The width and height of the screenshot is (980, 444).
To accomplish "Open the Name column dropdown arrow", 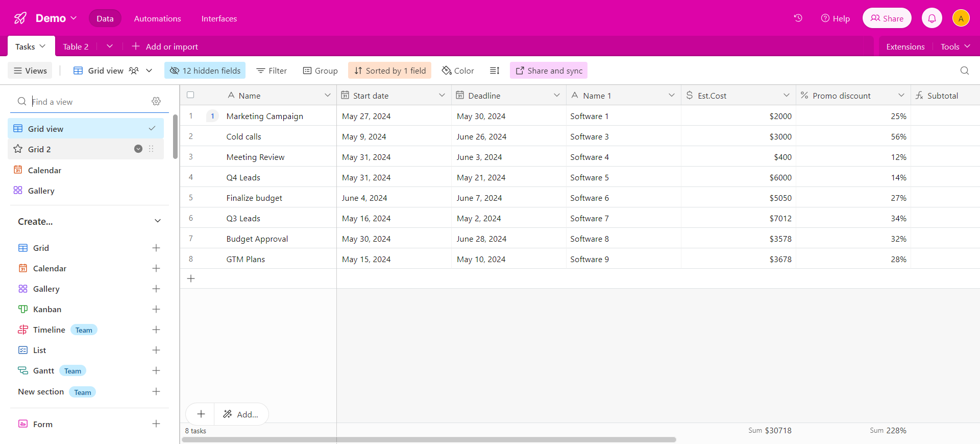I will click(x=327, y=96).
